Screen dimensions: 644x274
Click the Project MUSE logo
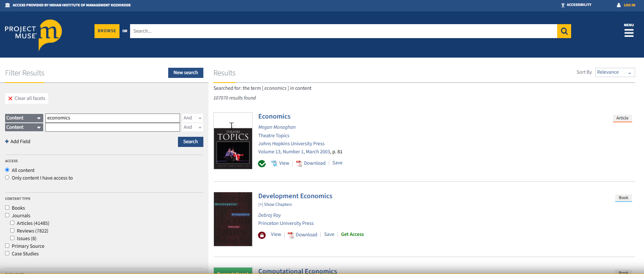(x=33, y=34)
